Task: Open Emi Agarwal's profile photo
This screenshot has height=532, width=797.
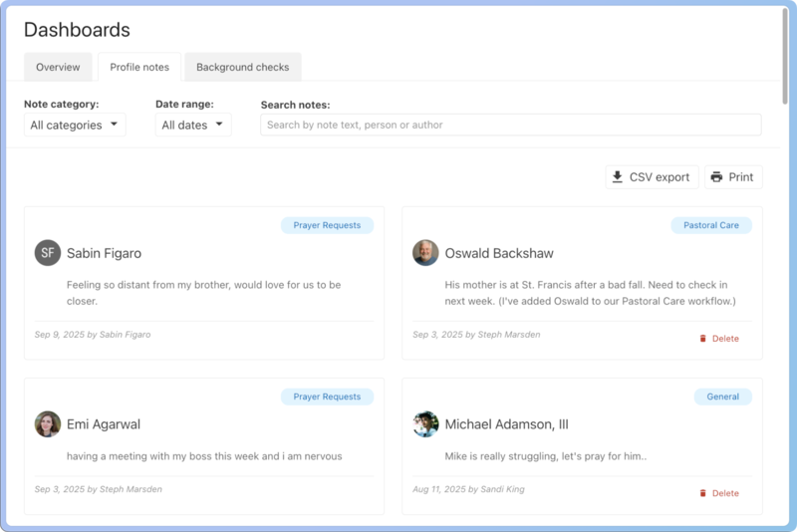Action: (x=47, y=423)
